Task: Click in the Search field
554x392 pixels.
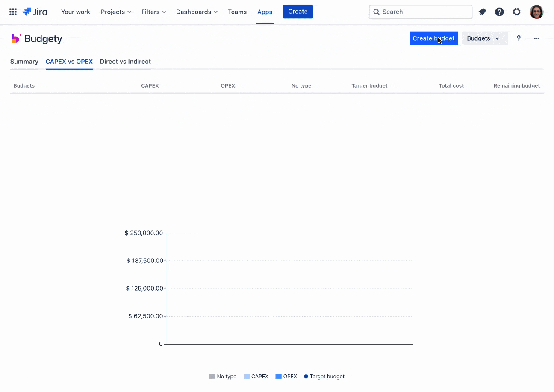Action: [421, 12]
